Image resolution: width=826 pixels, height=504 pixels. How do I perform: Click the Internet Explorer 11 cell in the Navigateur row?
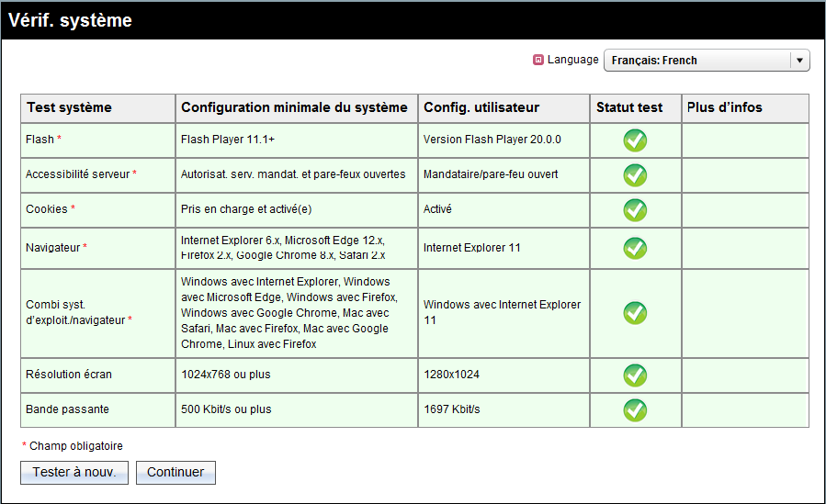tap(504, 248)
